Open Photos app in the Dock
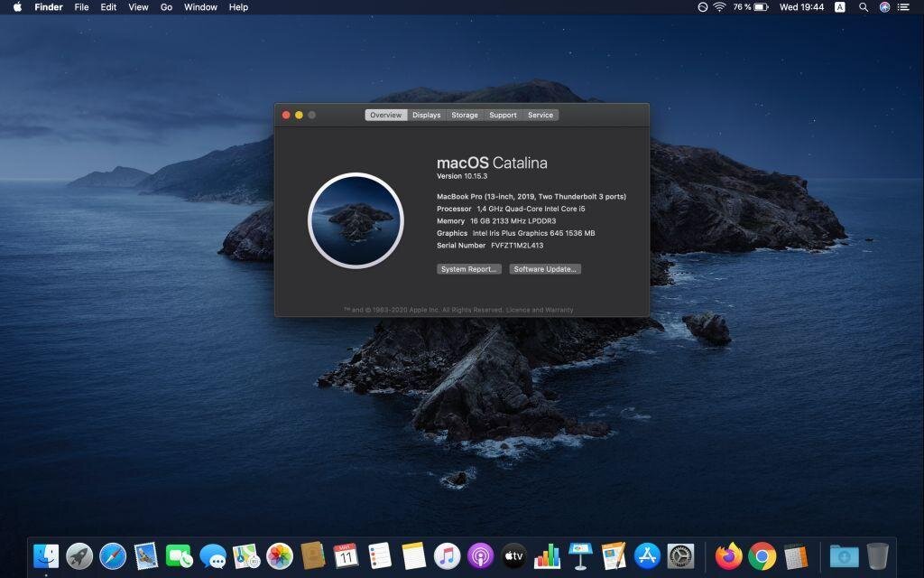This screenshot has height=578, width=924. 280,556
